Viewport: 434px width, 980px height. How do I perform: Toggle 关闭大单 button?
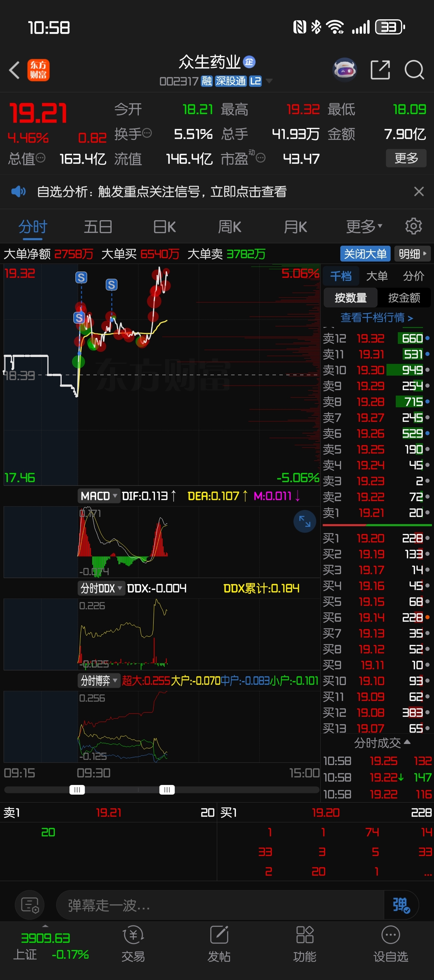[x=365, y=253]
